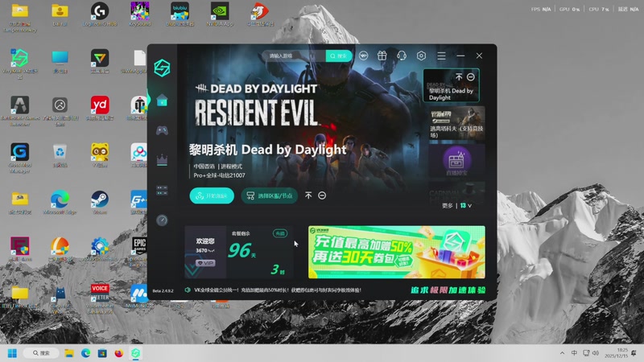
Task: Click the teal start acceleration button
Action: pos(212,195)
